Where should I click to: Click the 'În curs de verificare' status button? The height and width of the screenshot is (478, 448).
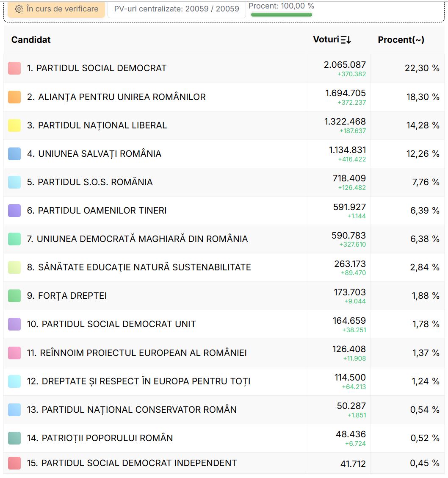pyautogui.click(x=56, y=9)
